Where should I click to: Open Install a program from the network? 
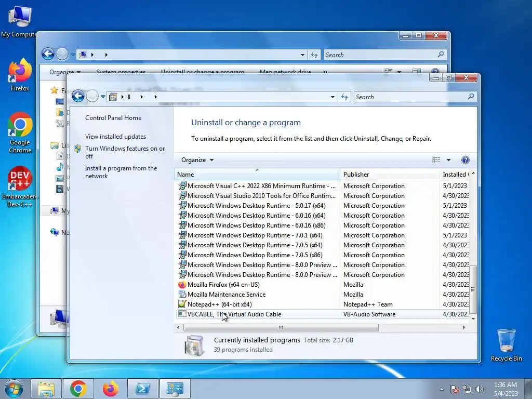click(121, 172)
